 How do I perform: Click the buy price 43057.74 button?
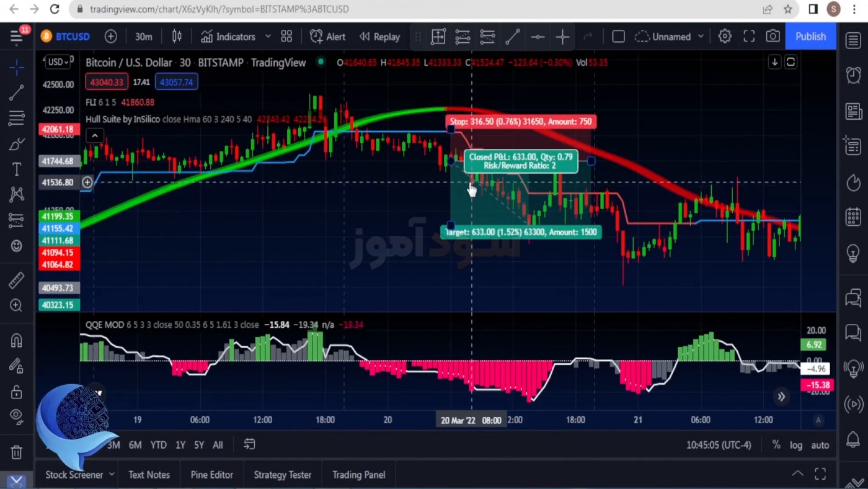pos(176,82)
